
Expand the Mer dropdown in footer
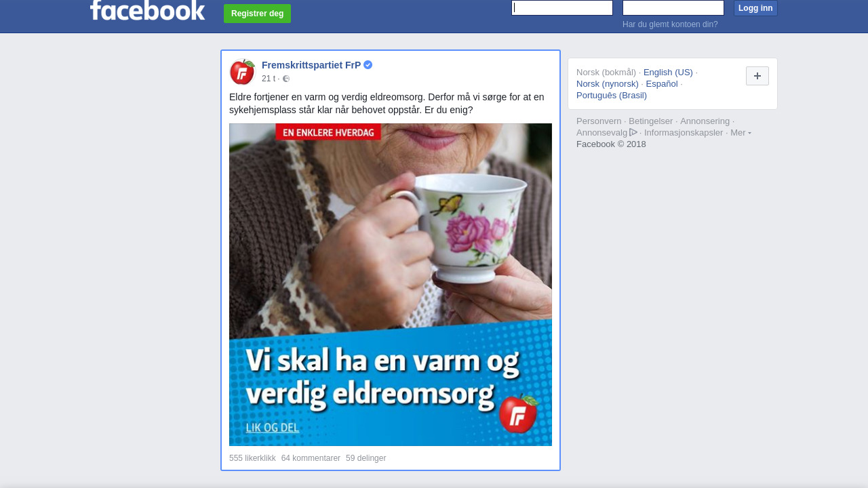point(741,132)
